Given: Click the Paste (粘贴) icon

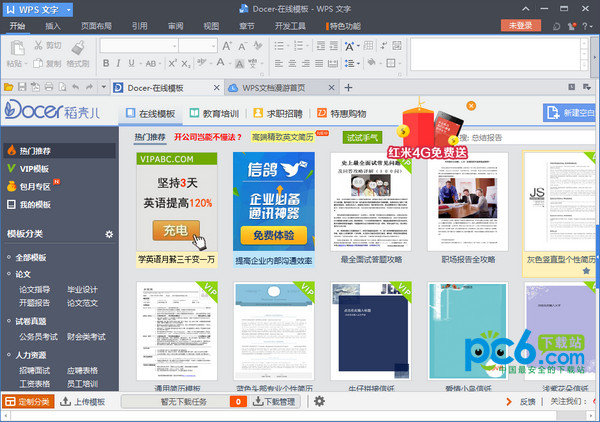Looking at the screenshot, I should click(17, 48).
